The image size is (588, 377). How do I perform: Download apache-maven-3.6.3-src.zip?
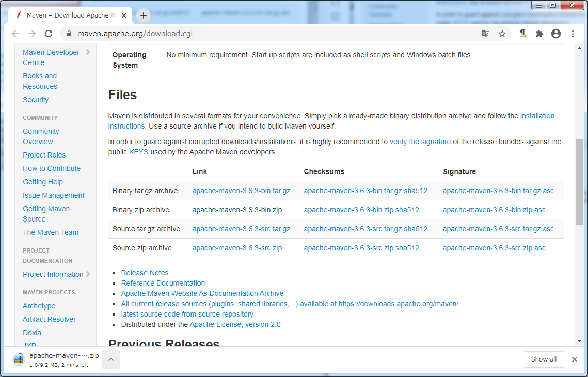point(237,248)
